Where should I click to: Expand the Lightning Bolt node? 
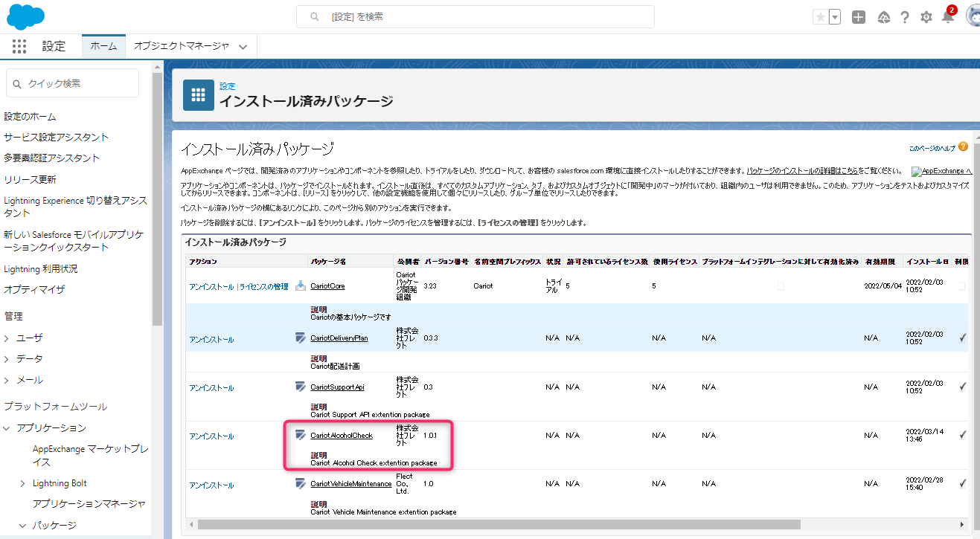[23, 483]
